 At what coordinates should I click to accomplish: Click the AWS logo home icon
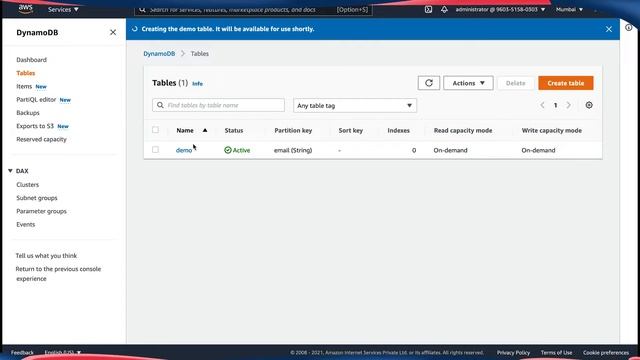(x=25, y=9)
